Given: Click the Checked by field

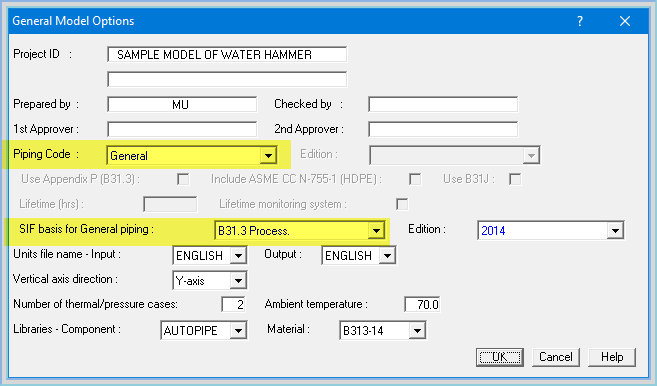Looking at the screenshot, I should tap(443, 104).
